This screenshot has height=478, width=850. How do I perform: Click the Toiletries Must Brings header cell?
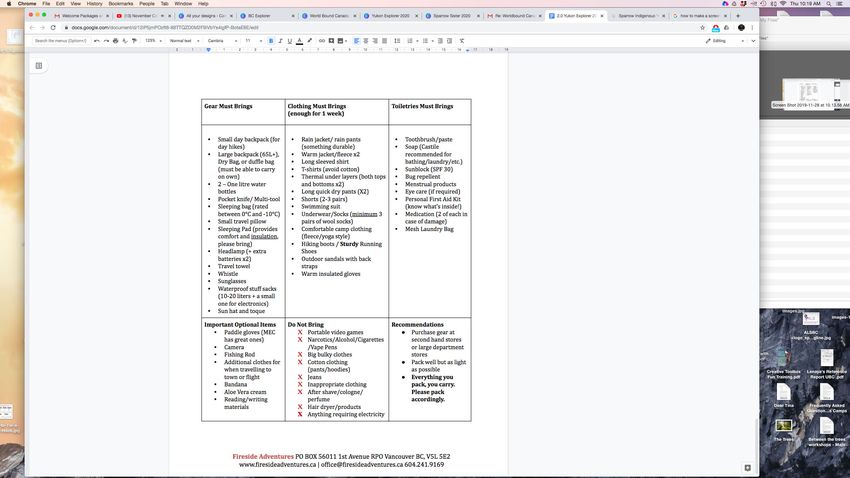pyautogui.click(x=430, y=112)
